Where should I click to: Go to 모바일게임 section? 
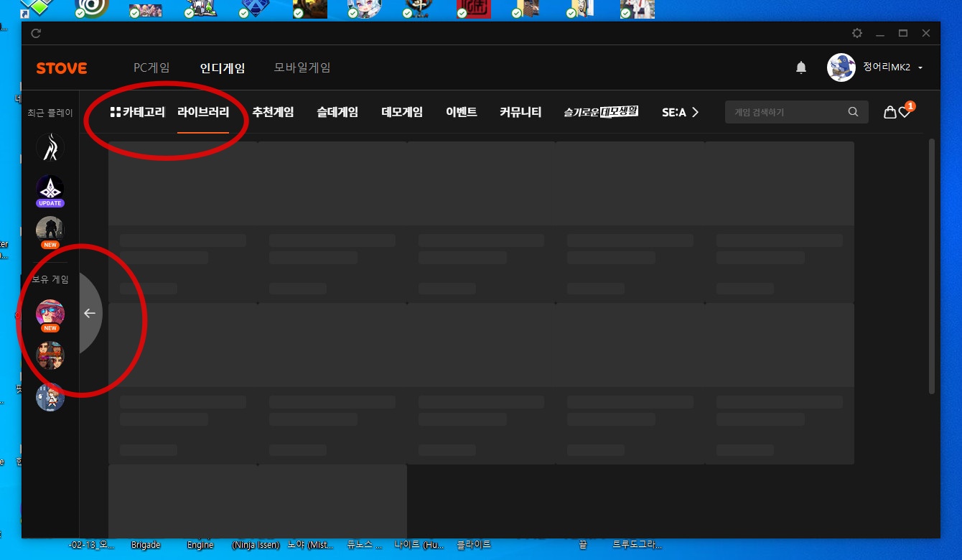click(302, 68)
